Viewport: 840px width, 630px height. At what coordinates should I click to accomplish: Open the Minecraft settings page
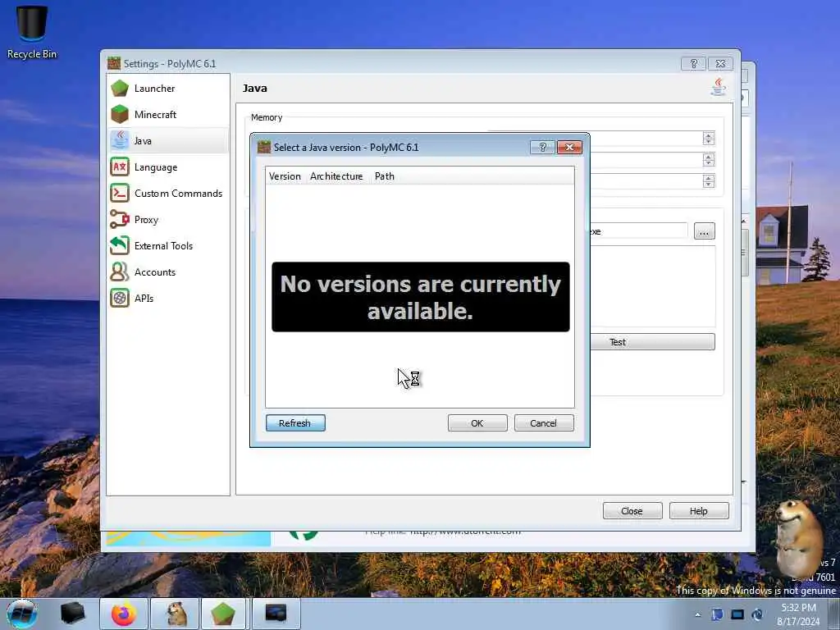167,115
